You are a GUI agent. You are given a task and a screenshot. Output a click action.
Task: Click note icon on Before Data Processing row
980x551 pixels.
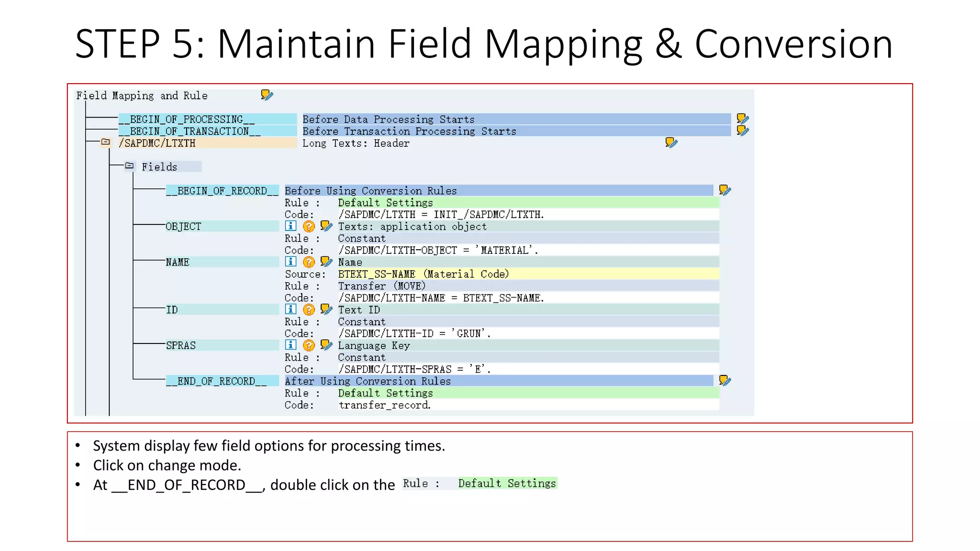[x=742, y=119]
